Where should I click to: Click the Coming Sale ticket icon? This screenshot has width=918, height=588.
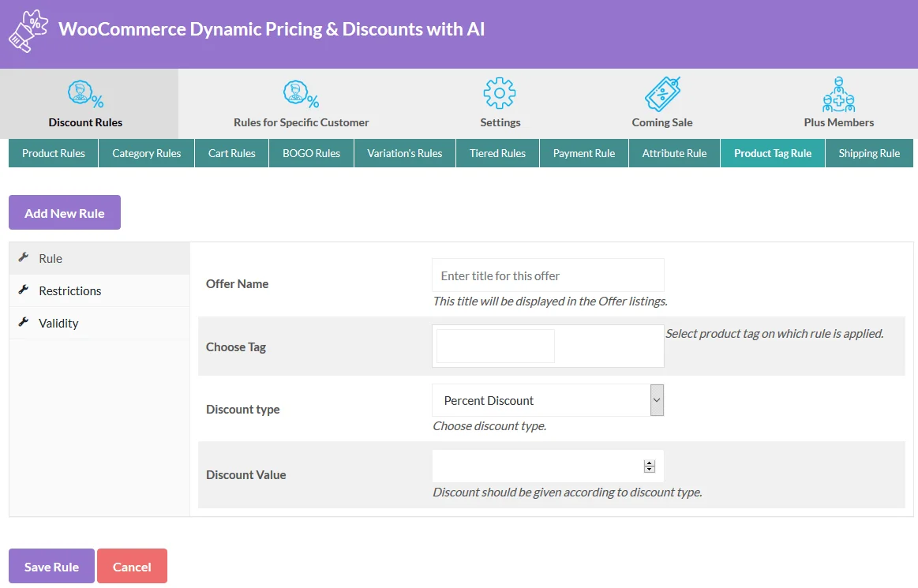pos(661,93)
